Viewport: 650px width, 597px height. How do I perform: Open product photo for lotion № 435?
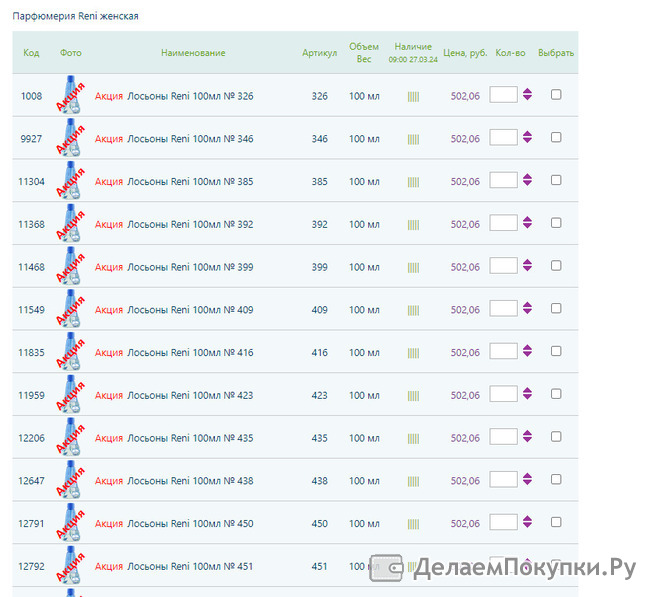(70, 437)
